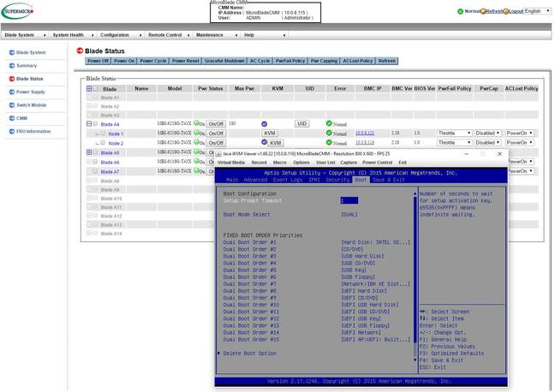Open Node 2 PwrCap Disabled dropdown

[487, 143]
